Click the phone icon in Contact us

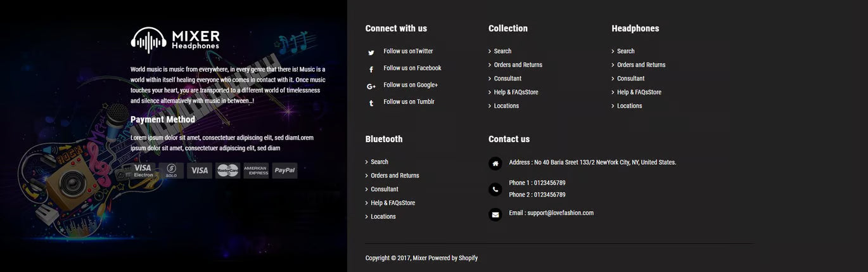pos(495,189)
